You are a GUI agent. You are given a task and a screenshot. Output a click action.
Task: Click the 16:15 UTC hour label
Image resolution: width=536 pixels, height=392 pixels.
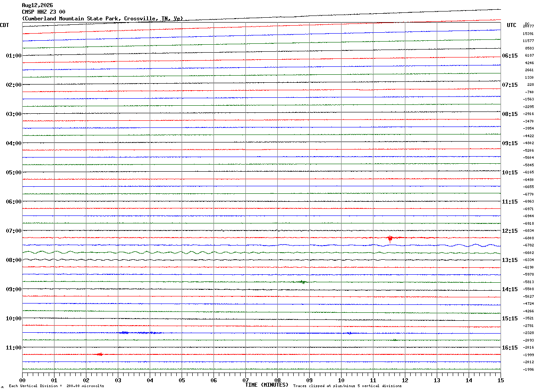[510, 348]
